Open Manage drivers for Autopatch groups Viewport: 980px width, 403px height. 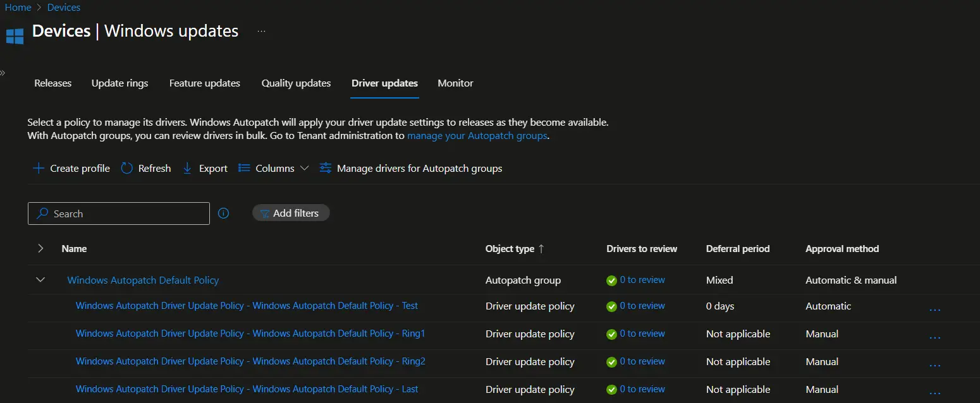point(410,168)
